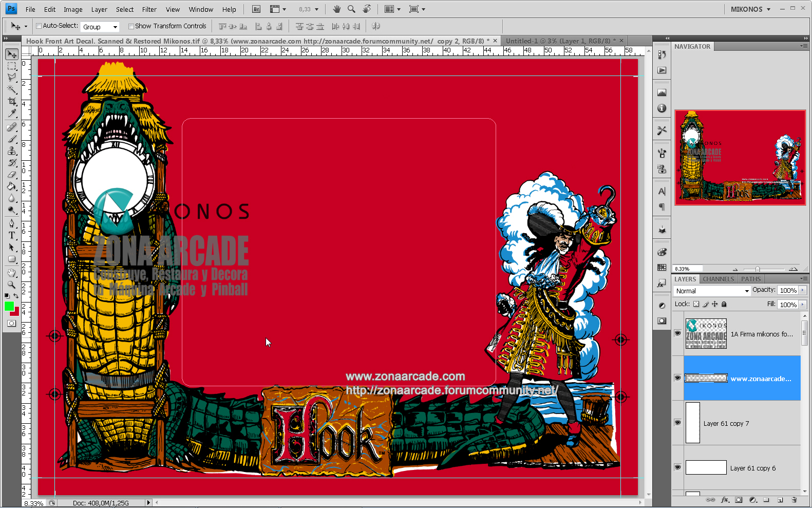Switch to the Channels tab
Viewport: 812px width, 509px height.
(x=718, y=279)
